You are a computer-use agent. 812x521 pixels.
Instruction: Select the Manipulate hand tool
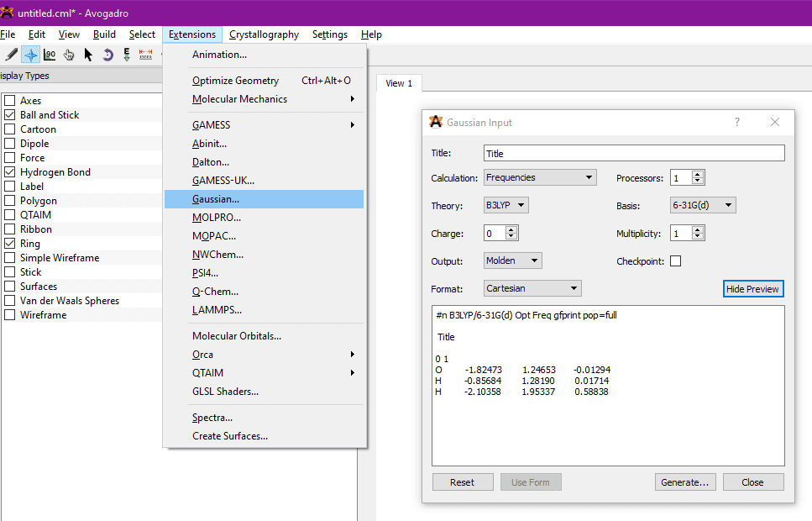coord(69,55)
